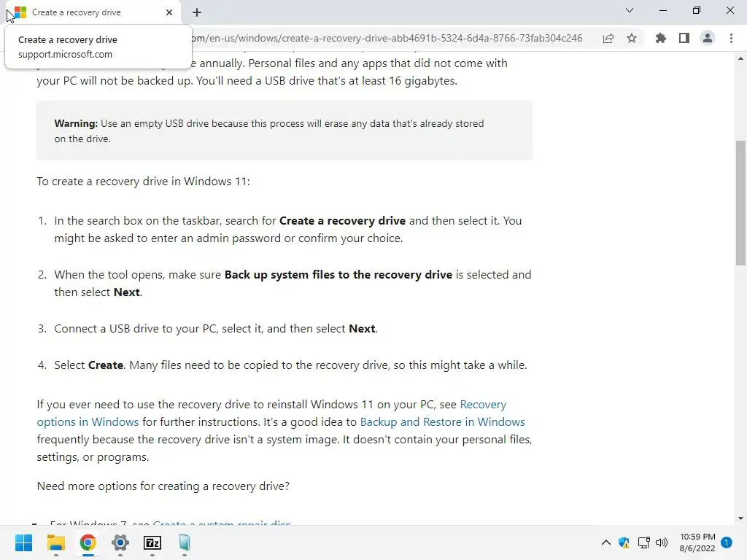Click 'Back up system files to the recovery drive'
The height and width of the screenshot is (560, 747).
click(x=338, y=275)
